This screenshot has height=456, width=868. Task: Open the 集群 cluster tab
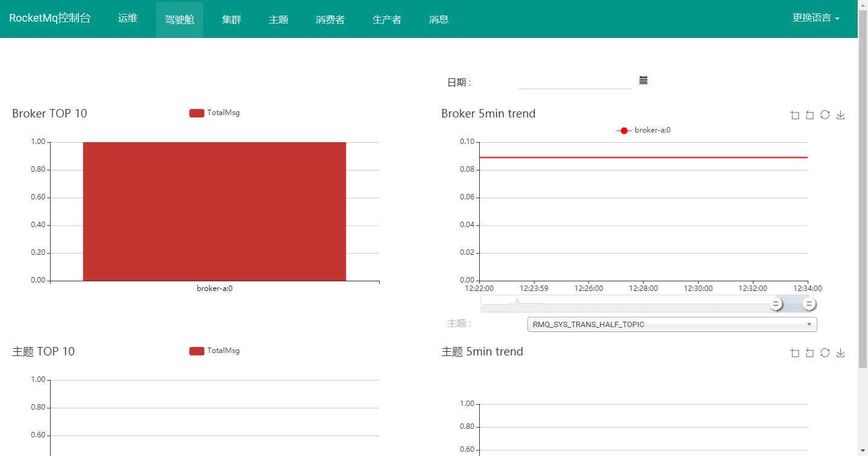click(x=231, y=19)
